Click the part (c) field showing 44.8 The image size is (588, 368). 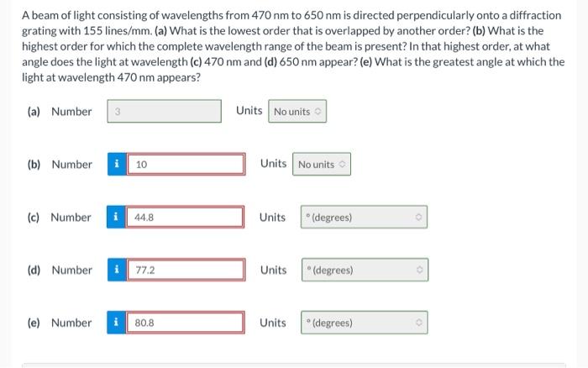[185, 217]
